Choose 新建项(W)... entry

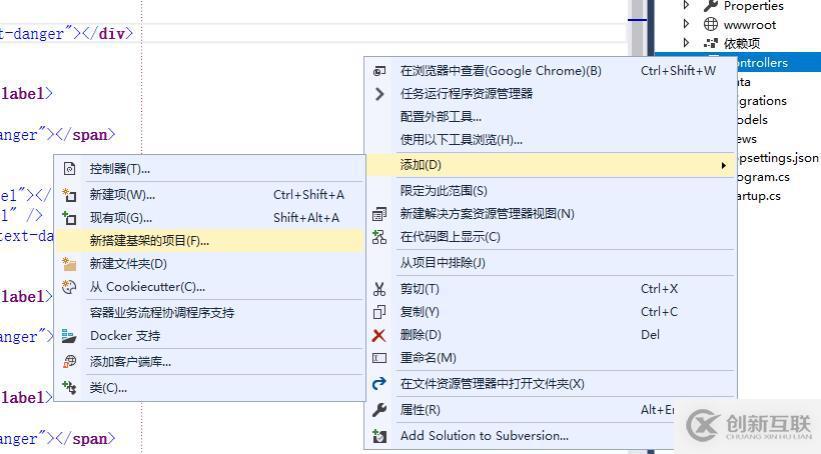pos(209,195)
